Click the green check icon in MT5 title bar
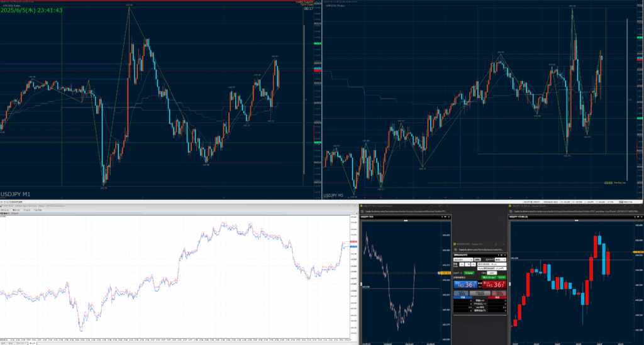Image resolution: width=644 pixels, height=345 pixels. coord(1,206)
